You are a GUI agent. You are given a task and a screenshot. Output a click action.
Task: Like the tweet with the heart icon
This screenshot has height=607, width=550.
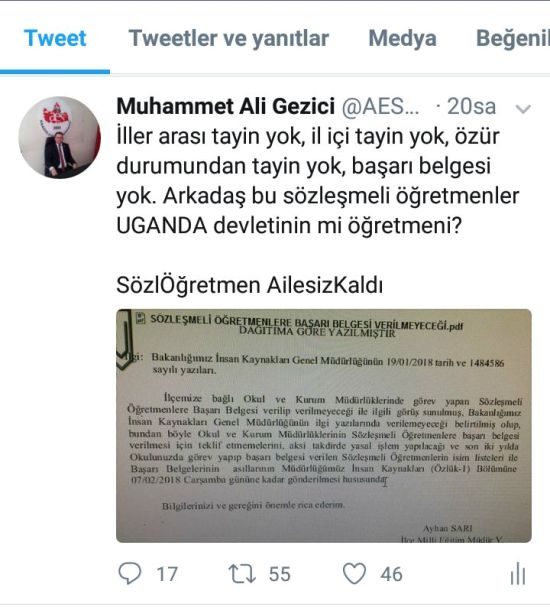(x=354, y=573)
